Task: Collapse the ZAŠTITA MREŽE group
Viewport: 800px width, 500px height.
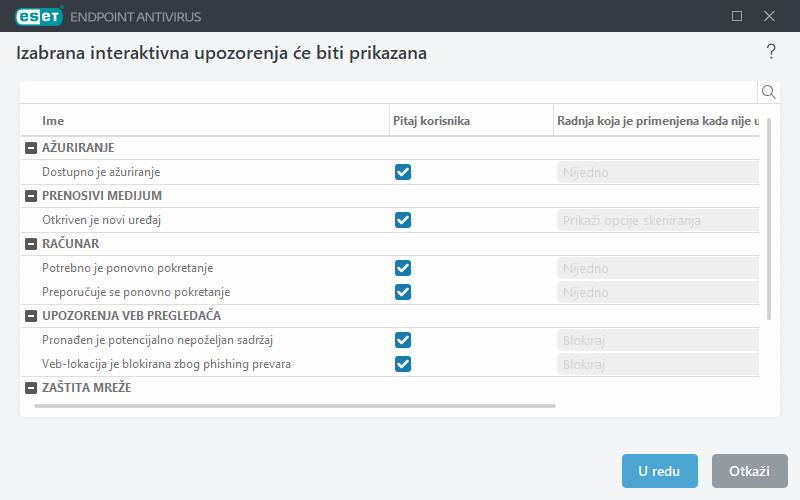Action: (x=31, y=388)
